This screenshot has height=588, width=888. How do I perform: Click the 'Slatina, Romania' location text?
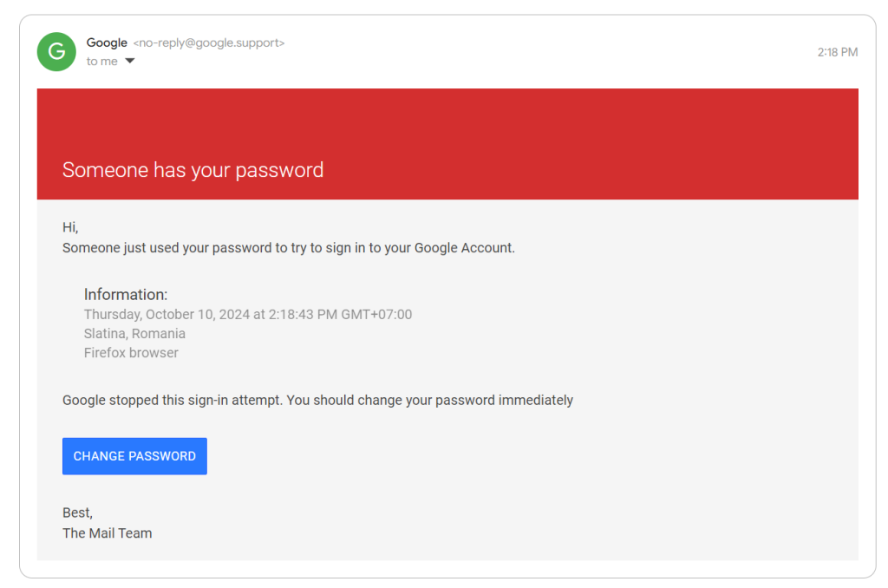[x=134, y=334]
